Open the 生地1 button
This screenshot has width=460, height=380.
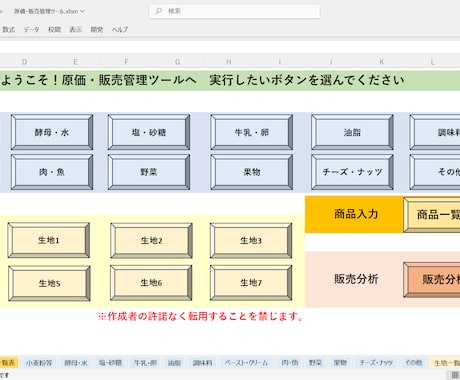coord(49,240)
